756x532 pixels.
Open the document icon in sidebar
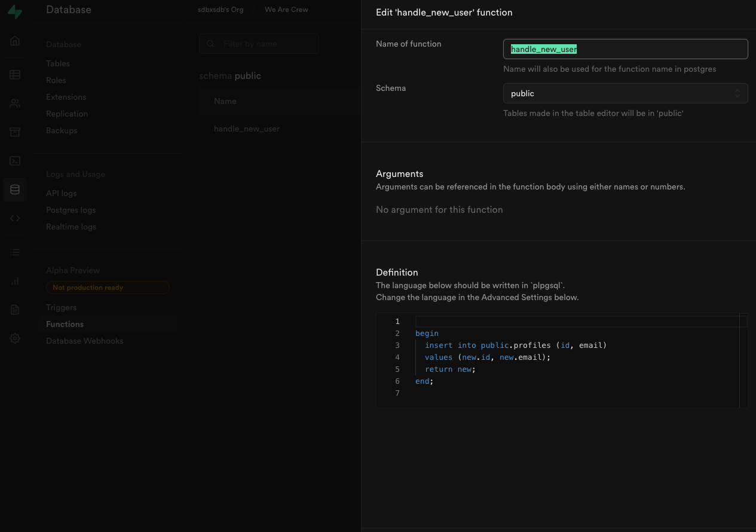(x=15, y=310)
